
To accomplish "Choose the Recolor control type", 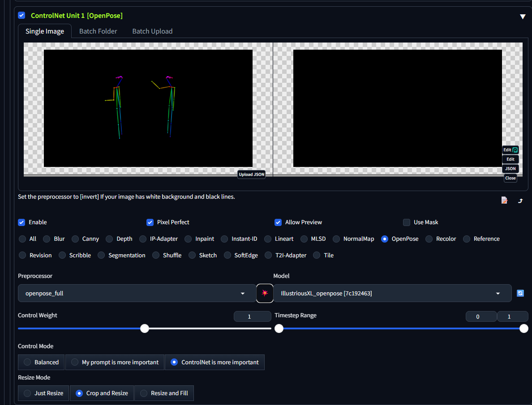I will tap(441, 239).
